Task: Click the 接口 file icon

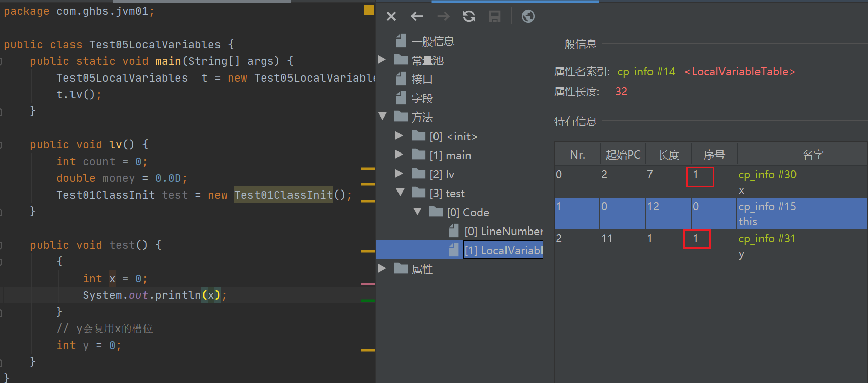Action: [x=401, y=79]
